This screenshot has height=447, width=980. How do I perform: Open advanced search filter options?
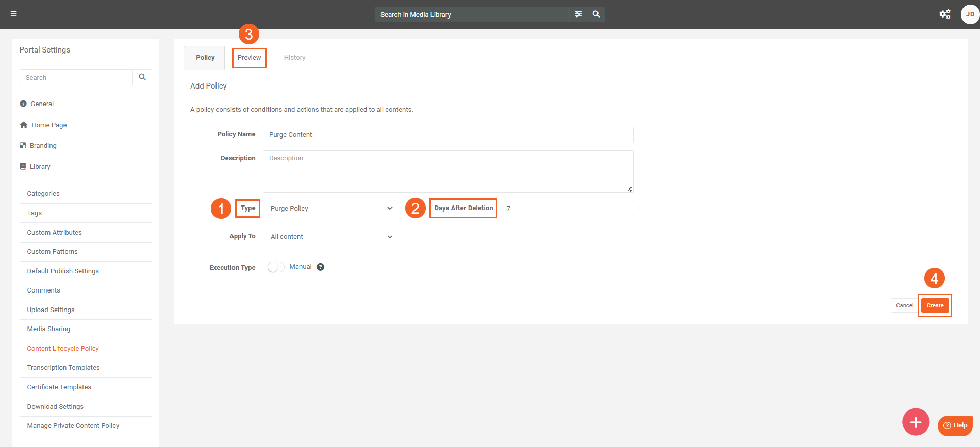tap(578, 14)
